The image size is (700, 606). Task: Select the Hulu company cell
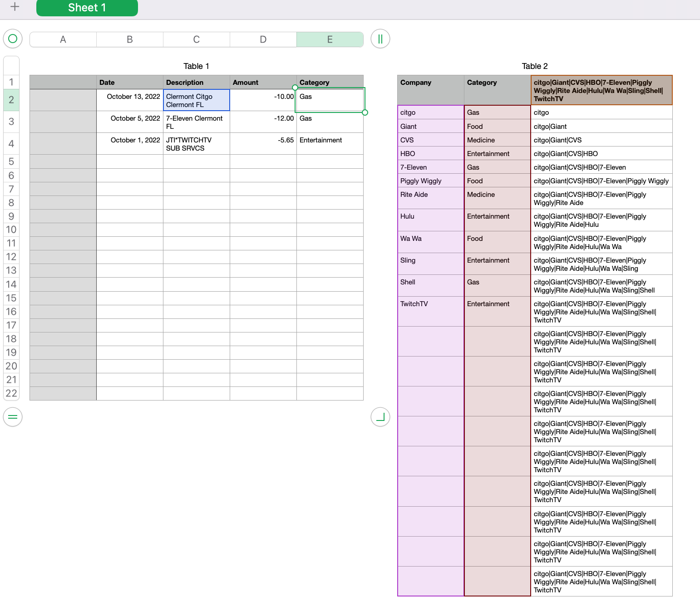431,220
